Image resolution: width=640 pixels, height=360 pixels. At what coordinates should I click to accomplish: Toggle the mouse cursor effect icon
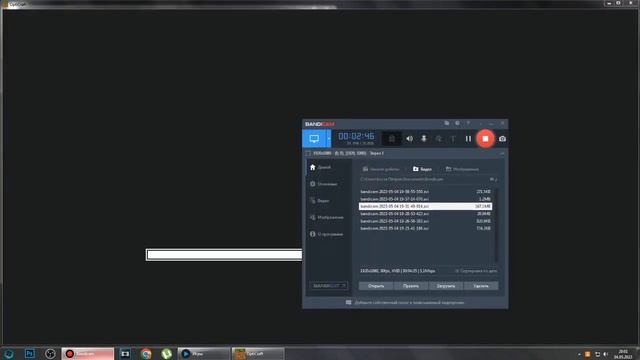pos(438,139)
